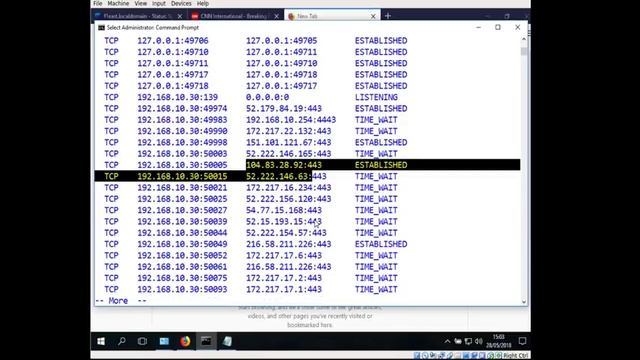Image resolution: width=640 pixels, height=360 pixels.
Task: Close the CNN International tab
Action: (276, 16)
